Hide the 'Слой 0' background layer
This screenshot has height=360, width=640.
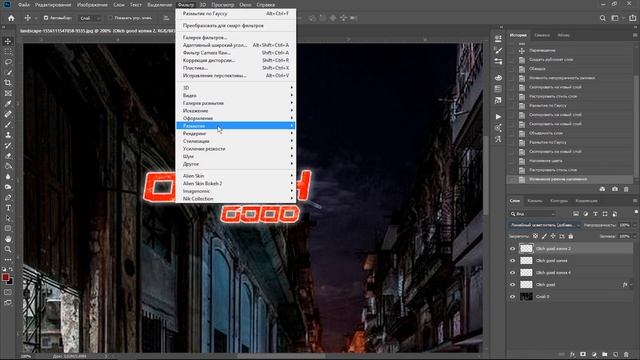pos(513,297)
